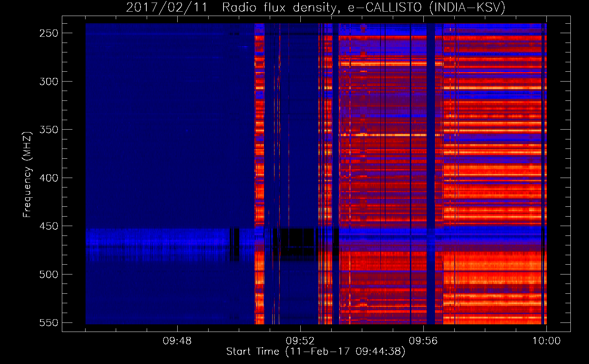Screen dimensions: 589x364
Task: Click the 300 frequency tick label
Action: [49, 82]
